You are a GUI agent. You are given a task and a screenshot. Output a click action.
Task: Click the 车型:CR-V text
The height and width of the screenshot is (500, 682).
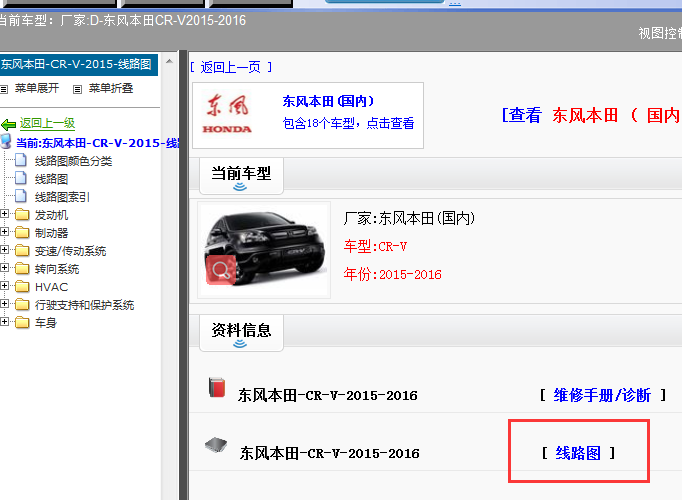pos(375,247)
